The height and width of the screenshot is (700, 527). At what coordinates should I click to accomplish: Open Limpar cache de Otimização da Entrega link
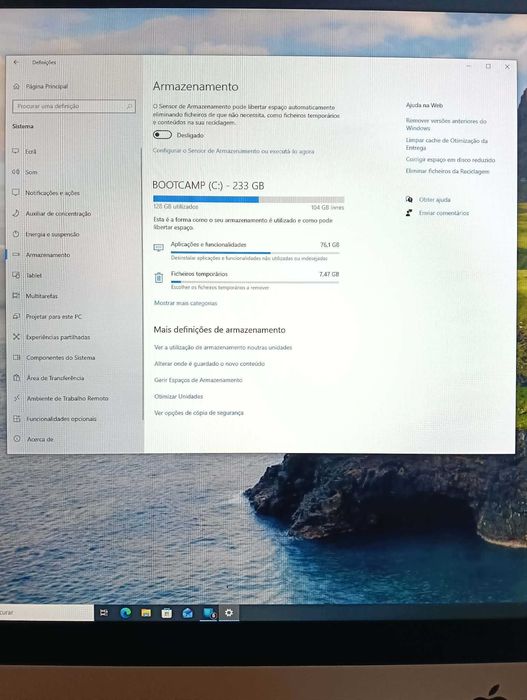(x=447, y=144)
